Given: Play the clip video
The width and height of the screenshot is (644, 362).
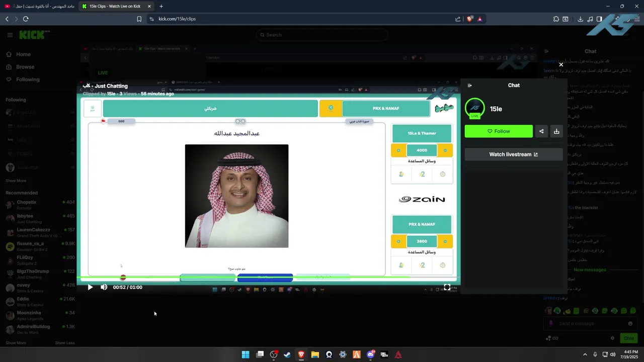Looking at the screenshot, I should [x=90, y=287].
